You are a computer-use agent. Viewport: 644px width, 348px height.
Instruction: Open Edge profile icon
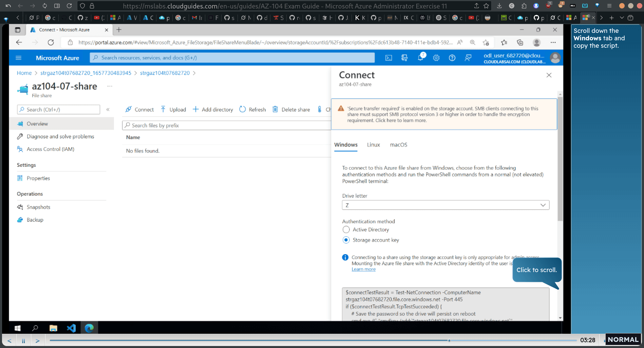point(536,42)
